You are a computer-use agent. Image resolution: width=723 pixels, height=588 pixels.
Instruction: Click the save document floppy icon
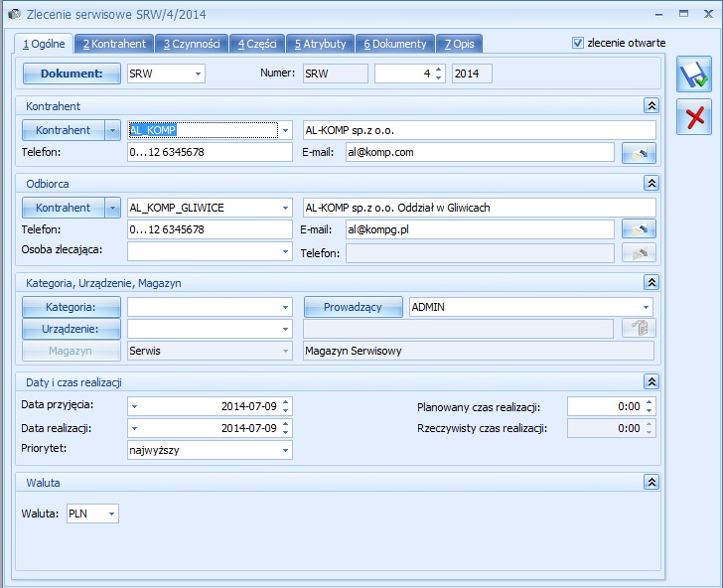[693, 75]
